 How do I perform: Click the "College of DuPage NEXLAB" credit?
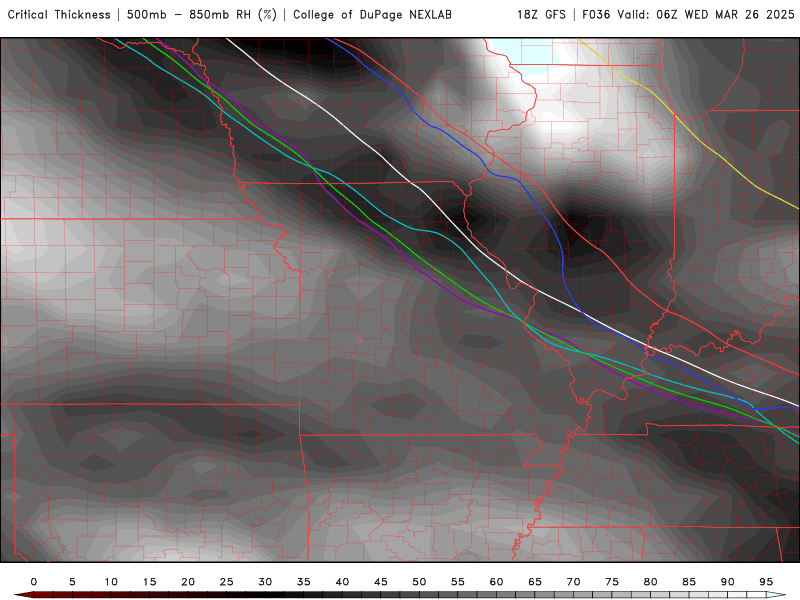tap(372, 14)
